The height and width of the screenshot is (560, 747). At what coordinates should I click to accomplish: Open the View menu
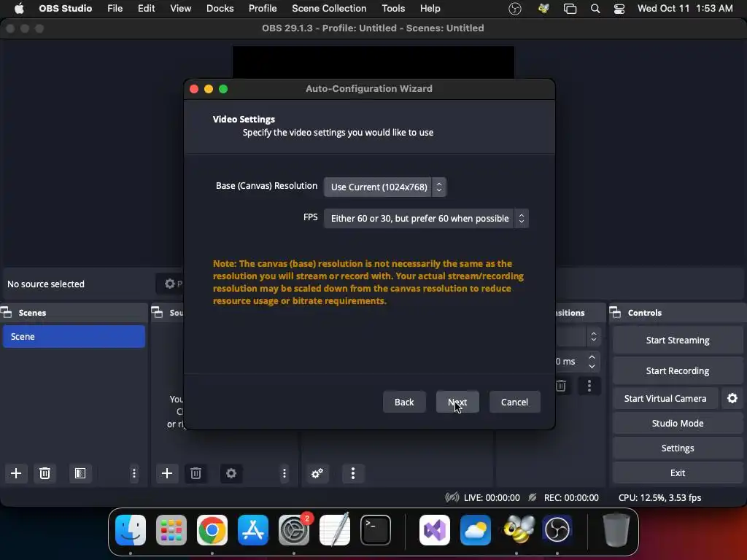coord(181,9)
